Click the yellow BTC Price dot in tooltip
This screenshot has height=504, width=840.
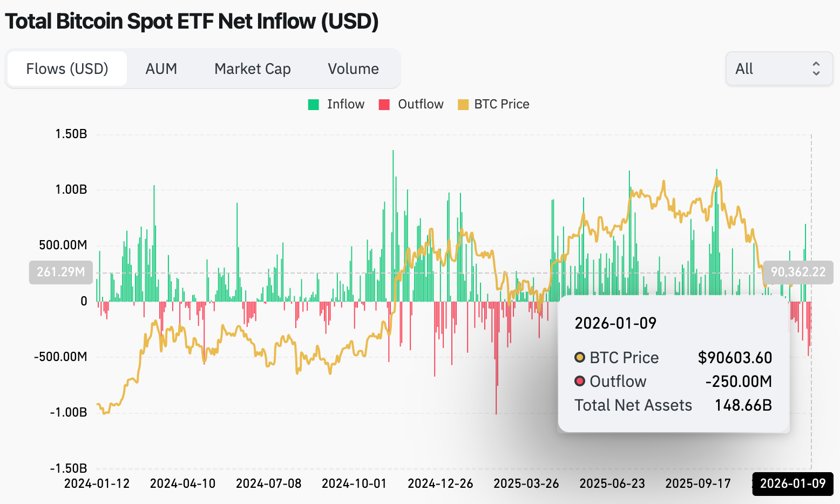coord(580,357)
